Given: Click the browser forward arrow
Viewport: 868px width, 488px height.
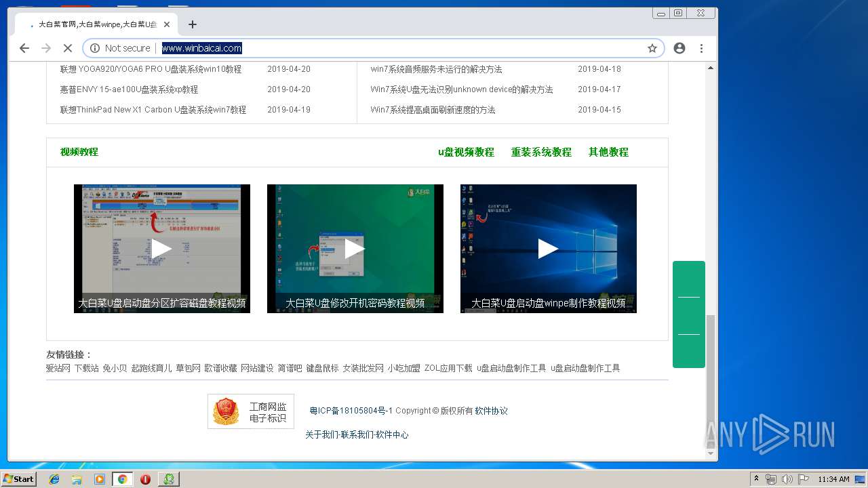Looking at the screenshot, I should (x=46, y=48).
